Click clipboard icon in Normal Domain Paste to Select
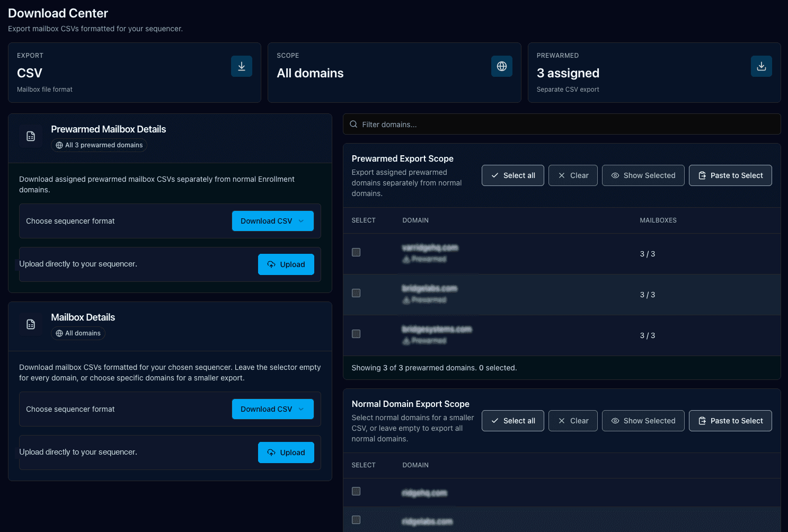Image resolution: width=788 pixels, height=532 pixels. pos(702,421)
